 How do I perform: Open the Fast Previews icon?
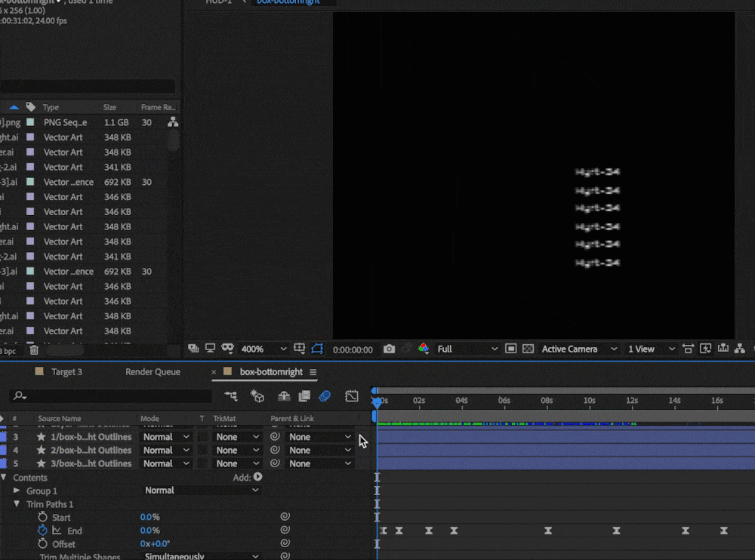[x=705, y=349]
